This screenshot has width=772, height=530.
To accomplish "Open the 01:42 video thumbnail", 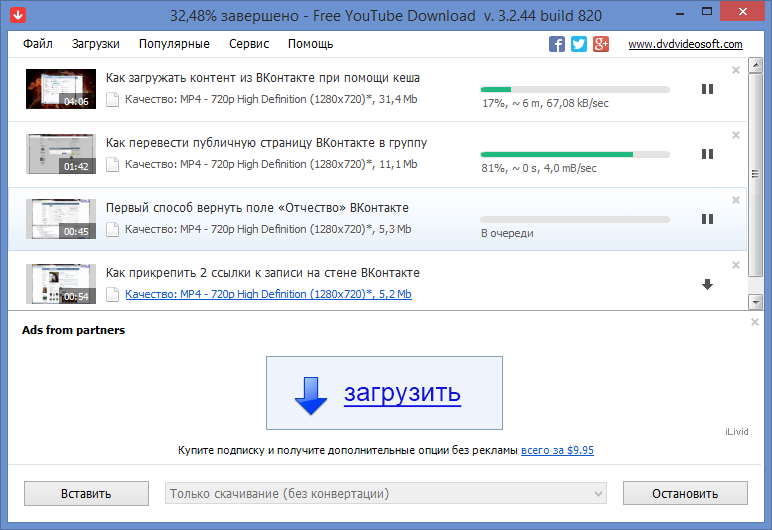I will point(61,154).
